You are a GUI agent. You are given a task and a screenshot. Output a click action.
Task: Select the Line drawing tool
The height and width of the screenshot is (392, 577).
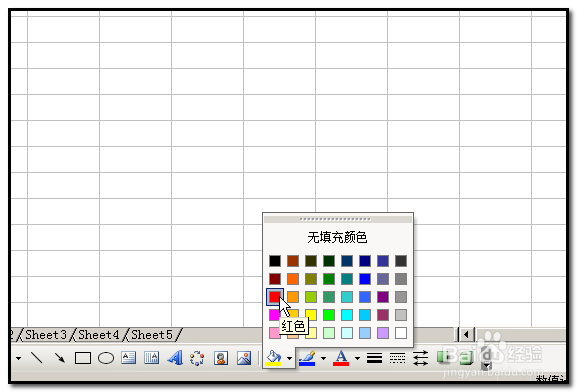37,357
